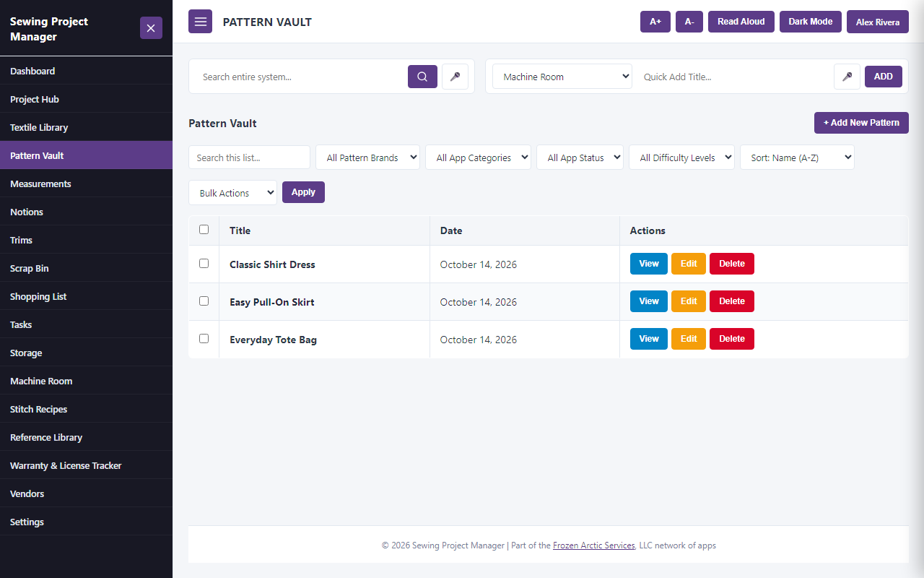Go to Stitch Recipes

(86, 409)
